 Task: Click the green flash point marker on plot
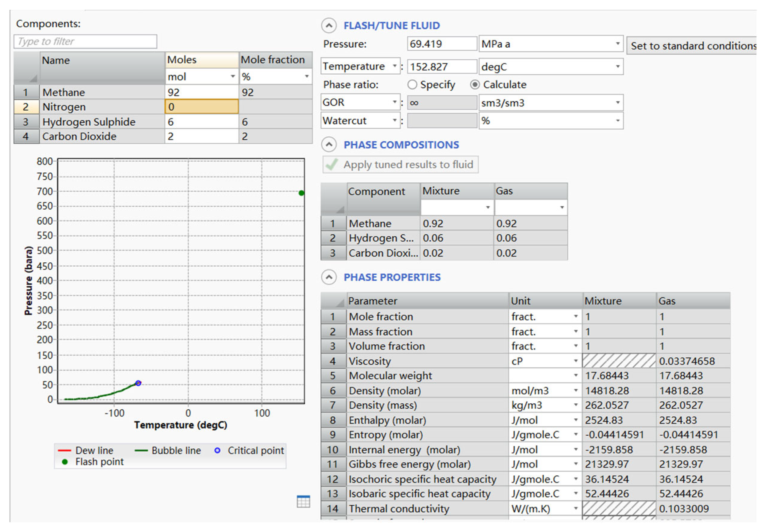[x=301, y=193]
